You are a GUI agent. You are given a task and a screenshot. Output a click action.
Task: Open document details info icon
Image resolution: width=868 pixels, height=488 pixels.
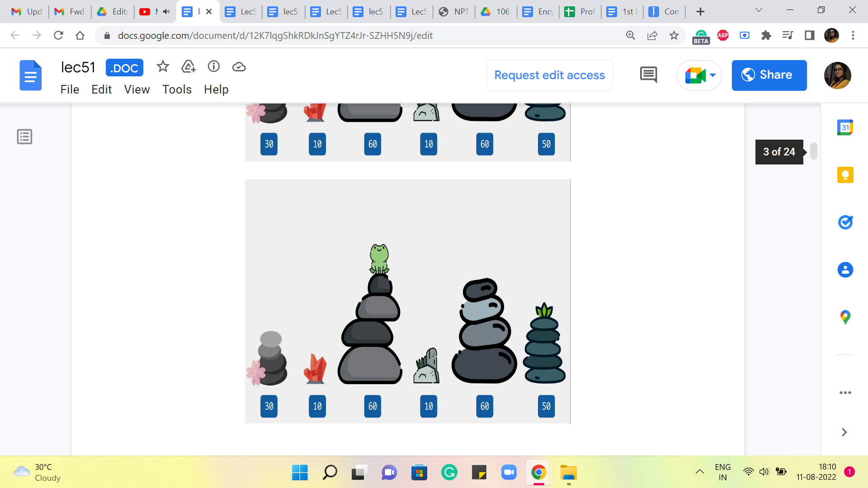coord(213,67)
